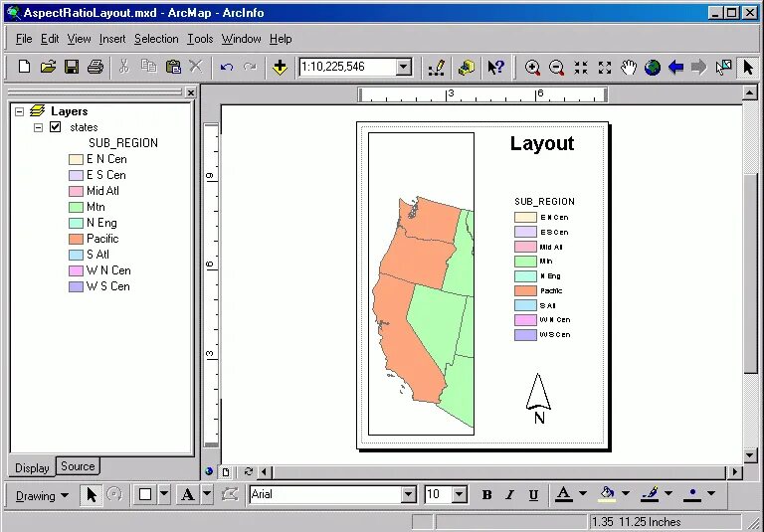
Task: Select the Drawing toolbar pointer tool
Action: pos(92,495)
